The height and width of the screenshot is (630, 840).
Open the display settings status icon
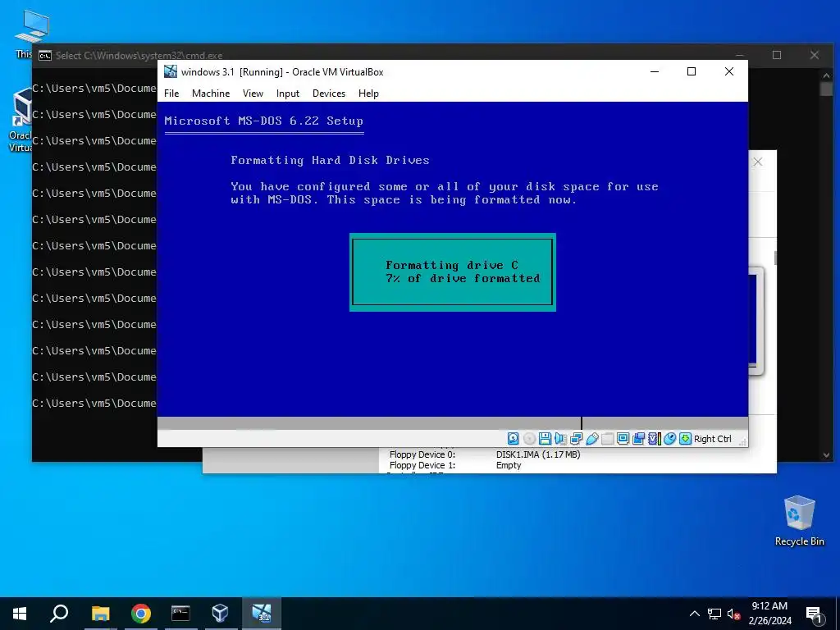point(623,439)
